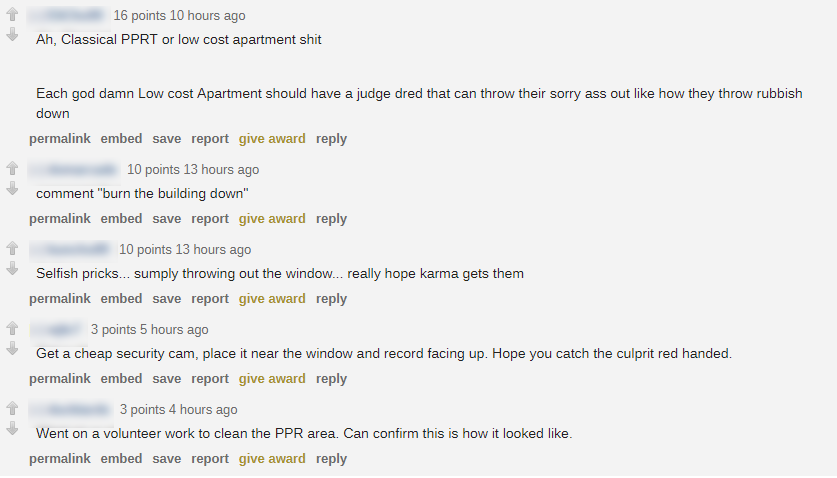Downvote the 'cheap security cam' comment

pos(12,348)
